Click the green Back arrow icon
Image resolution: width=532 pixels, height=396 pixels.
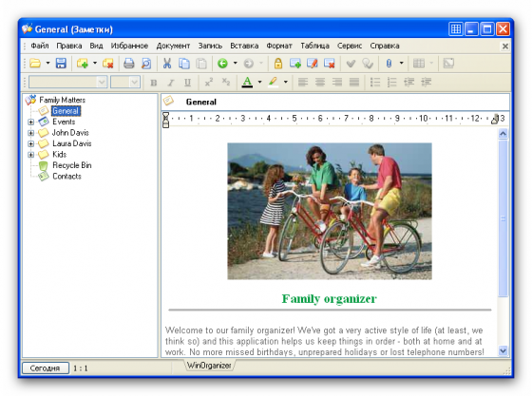222,64
